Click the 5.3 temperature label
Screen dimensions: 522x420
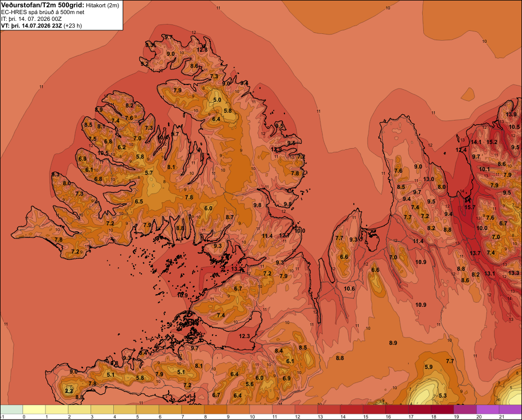[443, 395]
